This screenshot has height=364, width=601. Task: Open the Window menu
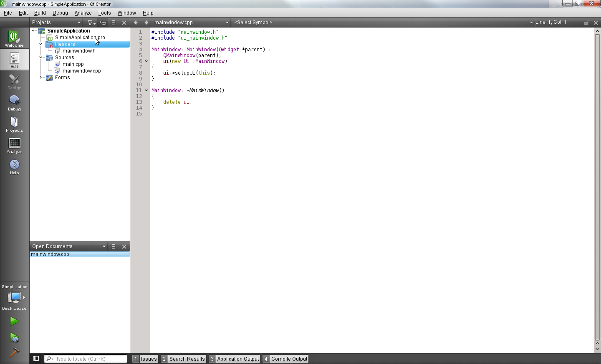[x=127, y=13]
